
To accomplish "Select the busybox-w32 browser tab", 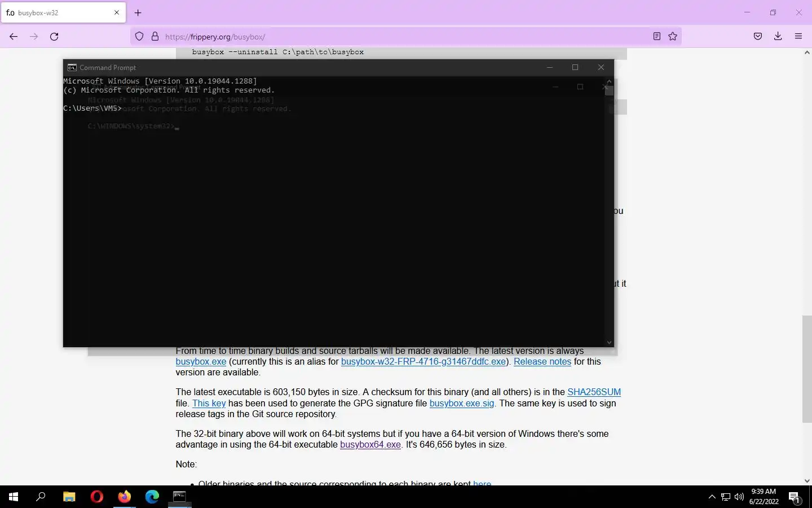I will 63,12.
